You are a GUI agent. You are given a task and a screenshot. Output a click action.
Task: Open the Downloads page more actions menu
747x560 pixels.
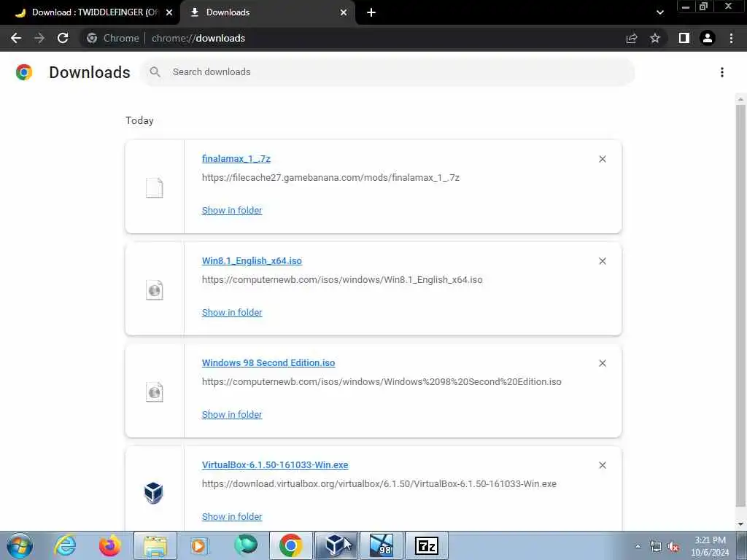pos(722,72)
